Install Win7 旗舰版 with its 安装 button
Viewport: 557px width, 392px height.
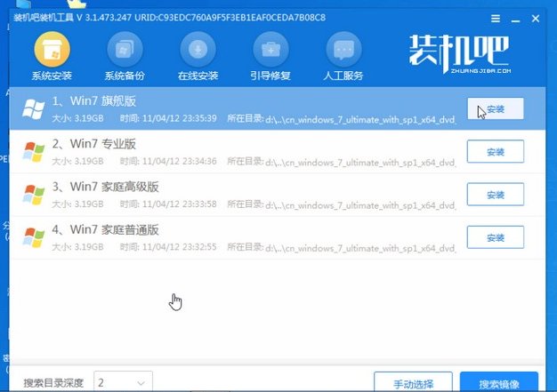click(x=496, y=109)
